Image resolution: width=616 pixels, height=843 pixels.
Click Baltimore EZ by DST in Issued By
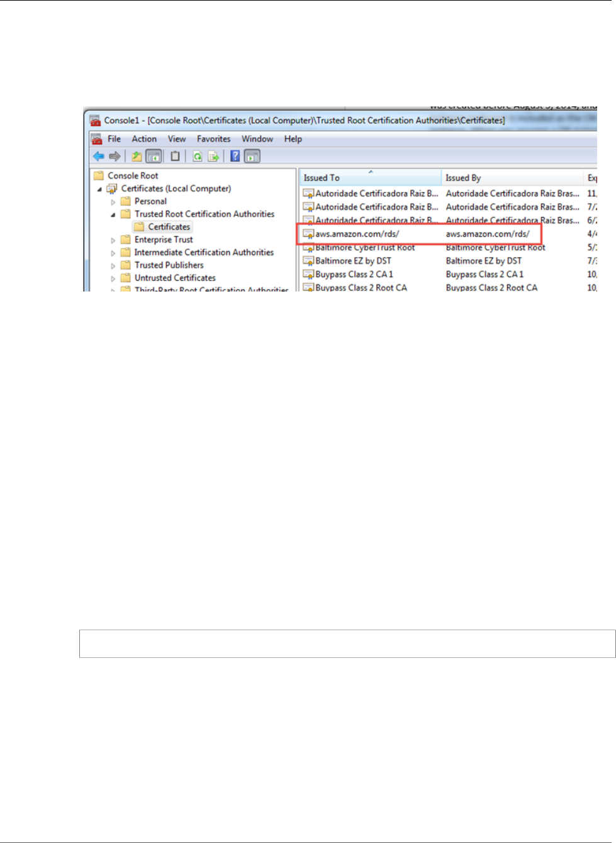(484, 261)
